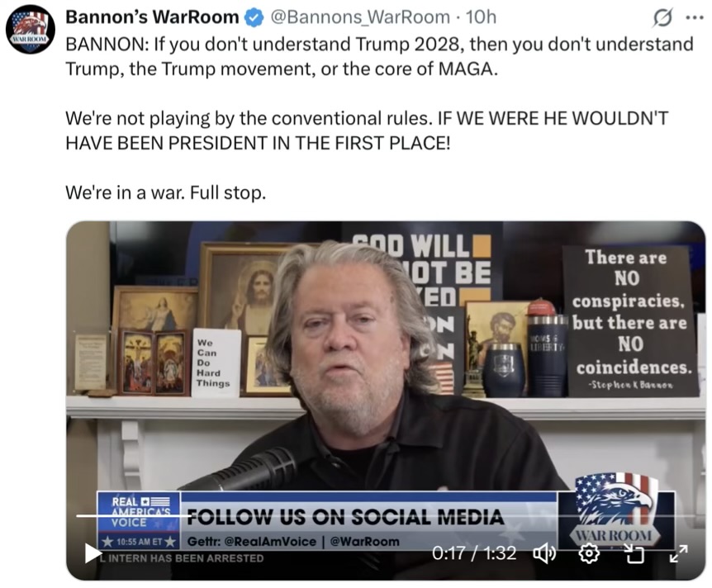Open the Grok circle-slash icon

(662, 17)
